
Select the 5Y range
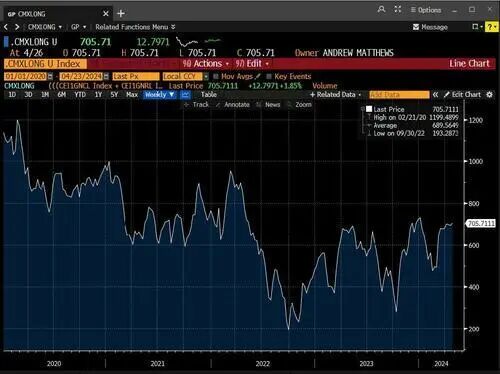point(114,95)
